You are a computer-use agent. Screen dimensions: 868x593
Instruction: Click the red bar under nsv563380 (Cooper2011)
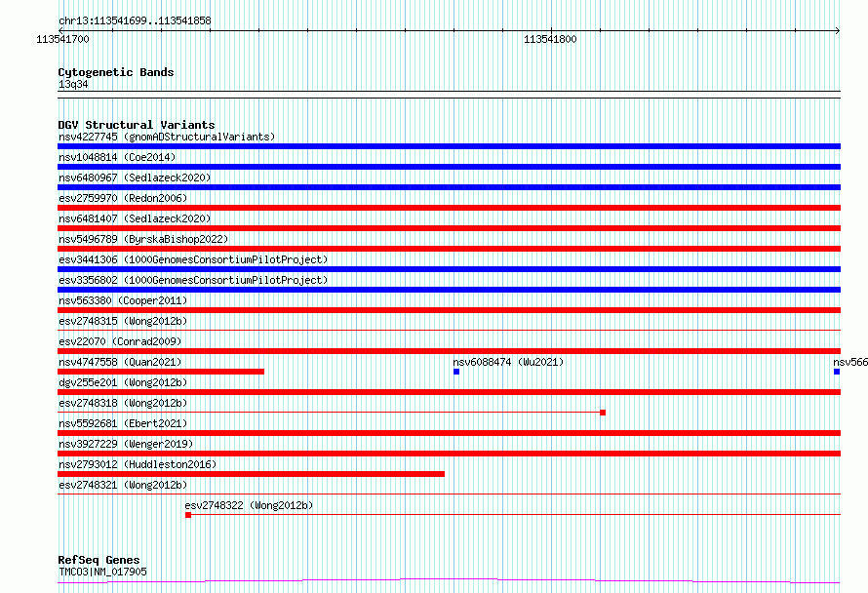pos(449,310)
